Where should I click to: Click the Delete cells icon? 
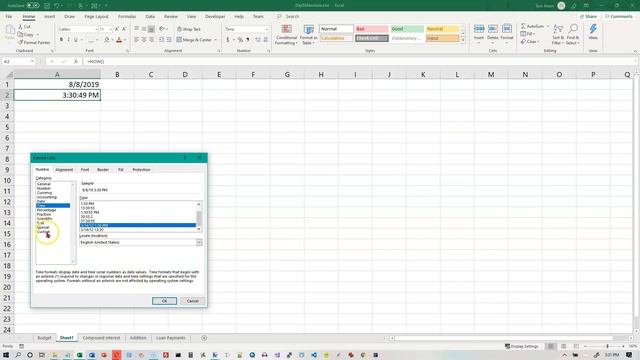pos(493,29)
